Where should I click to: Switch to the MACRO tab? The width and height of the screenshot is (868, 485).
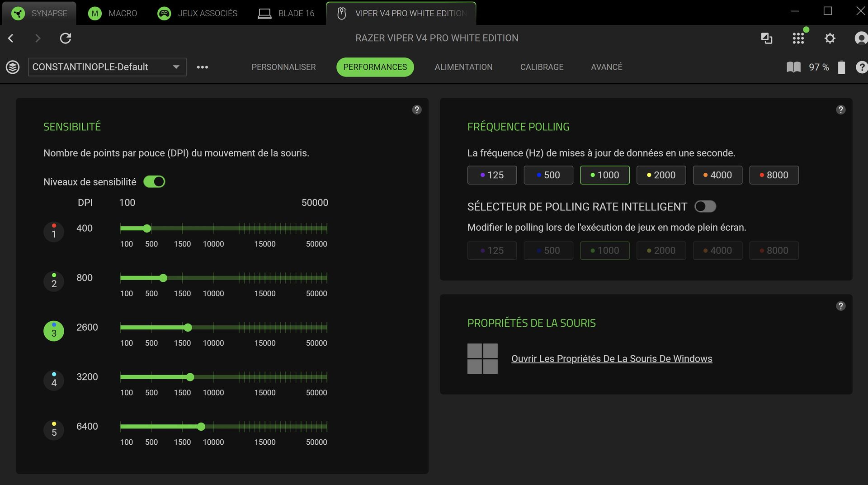coord(113,13)
